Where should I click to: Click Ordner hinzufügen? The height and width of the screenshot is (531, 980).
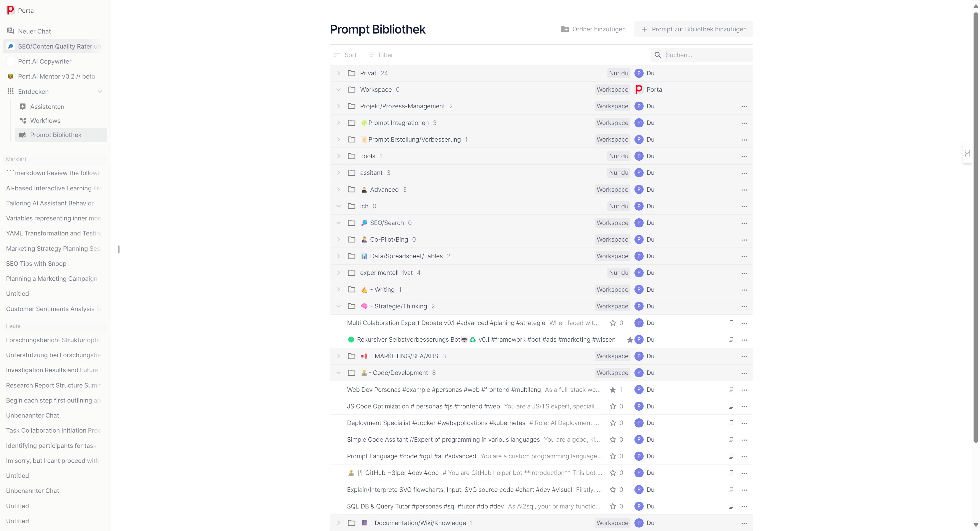click(x=593, y=29)
